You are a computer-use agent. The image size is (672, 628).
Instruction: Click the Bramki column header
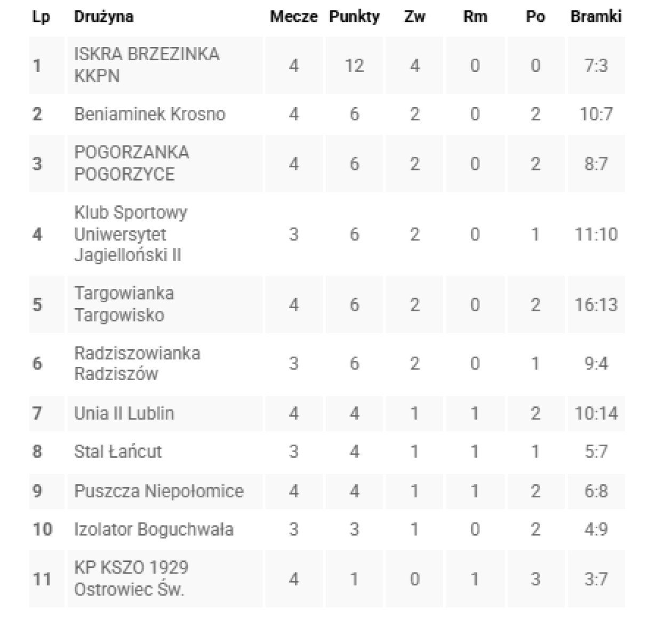click(596, 17)
